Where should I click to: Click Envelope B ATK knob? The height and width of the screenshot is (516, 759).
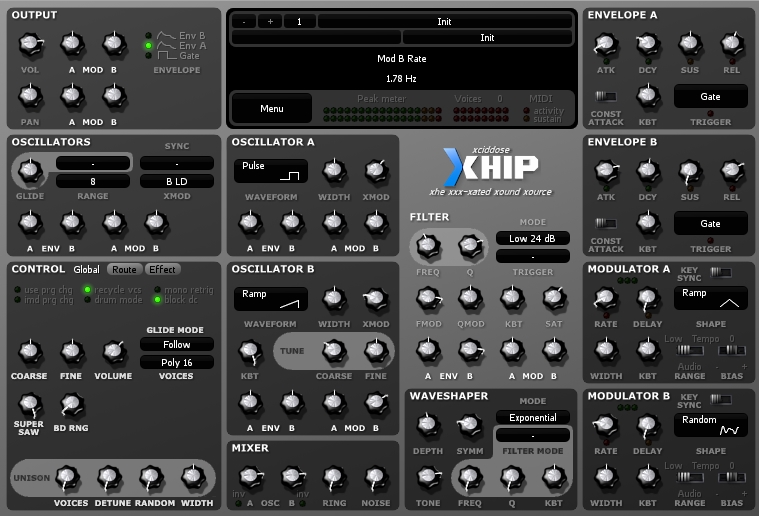(606, 171)
